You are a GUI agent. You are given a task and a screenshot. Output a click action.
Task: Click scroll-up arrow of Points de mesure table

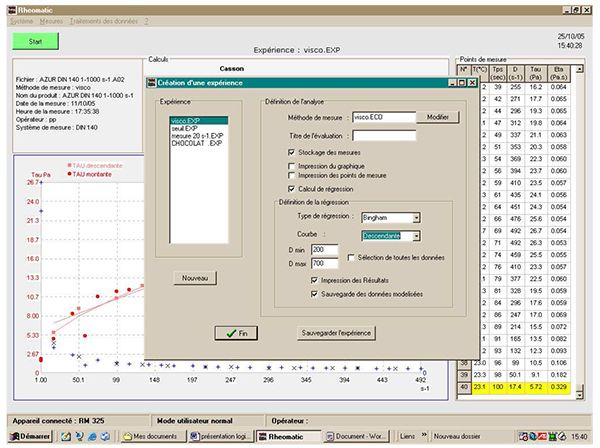point(580,69)
